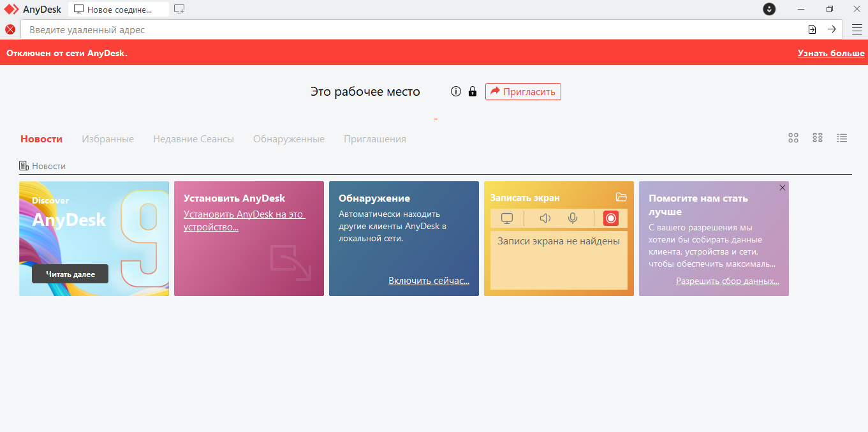868x432 pixels.
Task: Minimize the AnyDesk window
Action: 802,9
